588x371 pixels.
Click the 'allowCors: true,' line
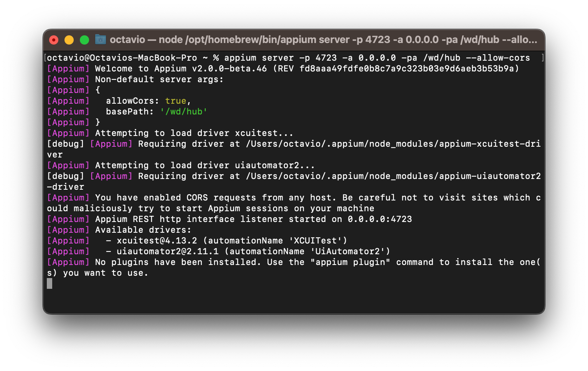point(119,101)
